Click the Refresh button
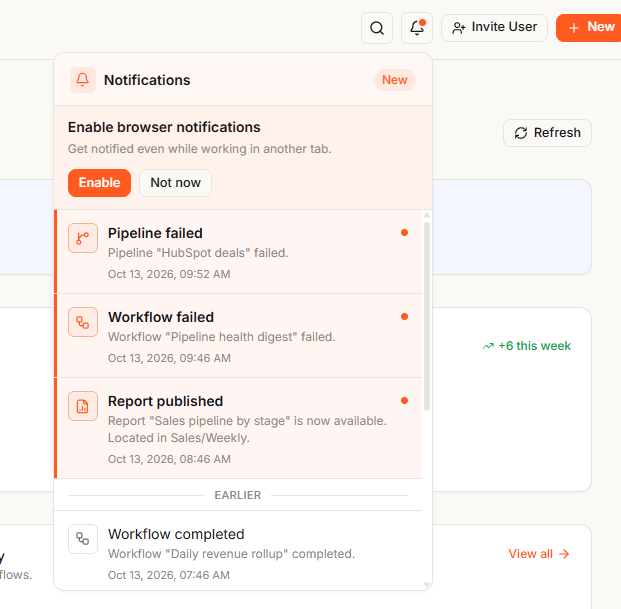621x609 pixels. coord(547,133)
